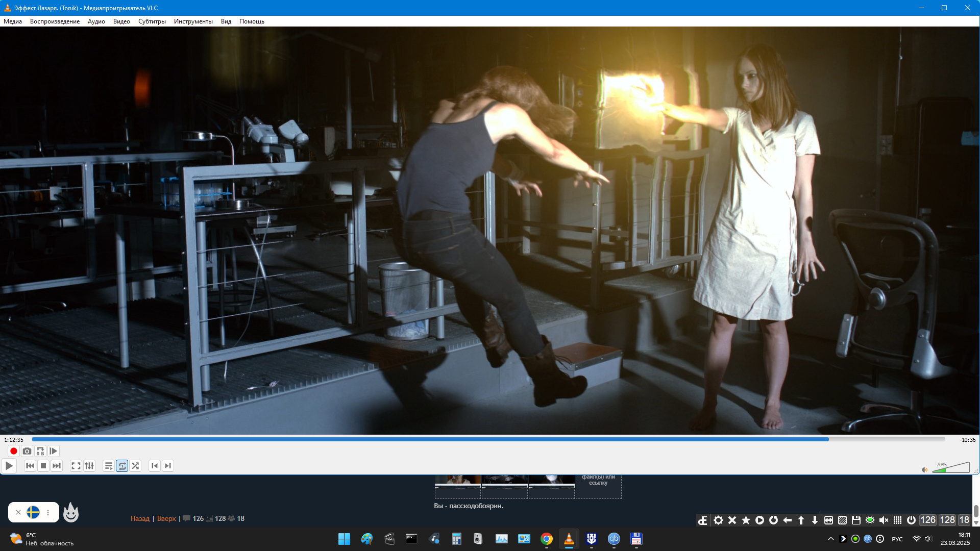This screenshot has width=980, height=551.
Task: Switch the РУС keyboard language indicator
Action: (x=897, y=539)
